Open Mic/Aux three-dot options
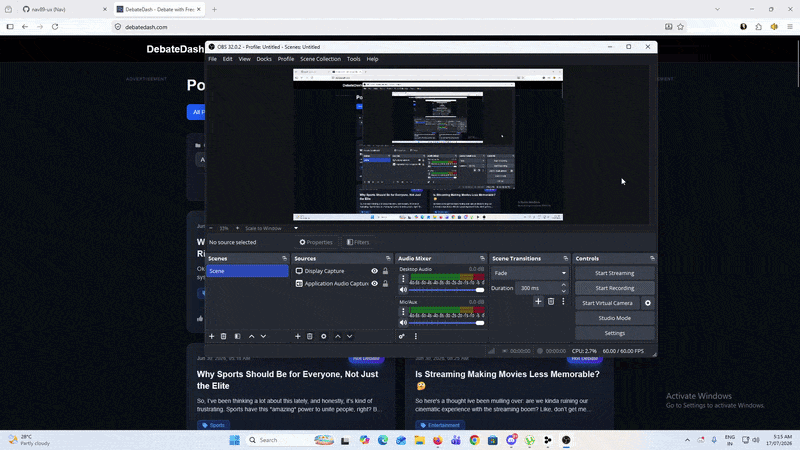Viewport: 800px width, 450px height. 403,311
